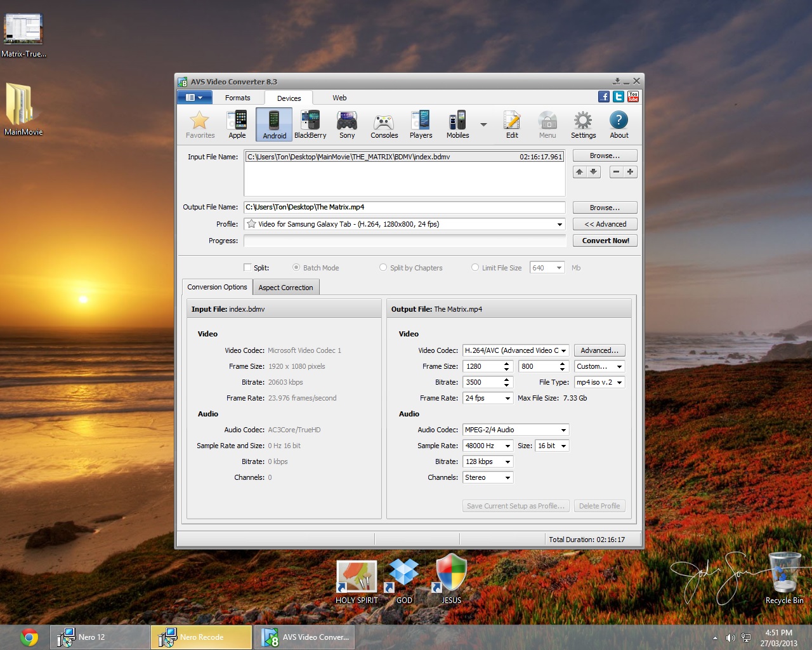The image size is (812, 650).
Task: Switch to the Formats tab
Action: (237, 98)
